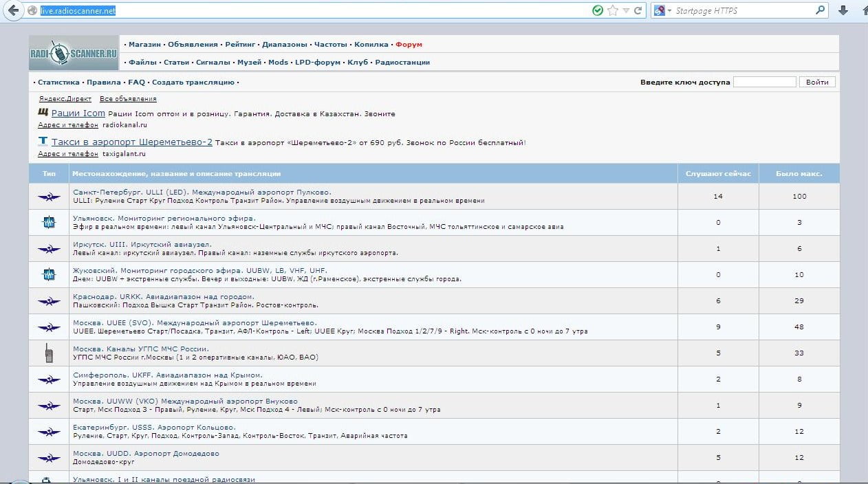868x484 pixels.
Task: Click the Иркутск row aviation wings icon
Action: [x=49, y=249]
